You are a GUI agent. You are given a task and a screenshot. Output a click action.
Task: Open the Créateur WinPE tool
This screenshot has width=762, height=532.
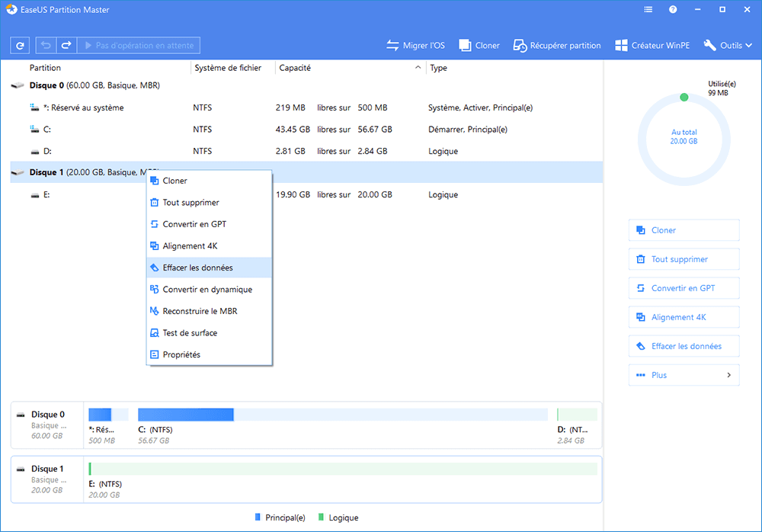click(652, 45)
